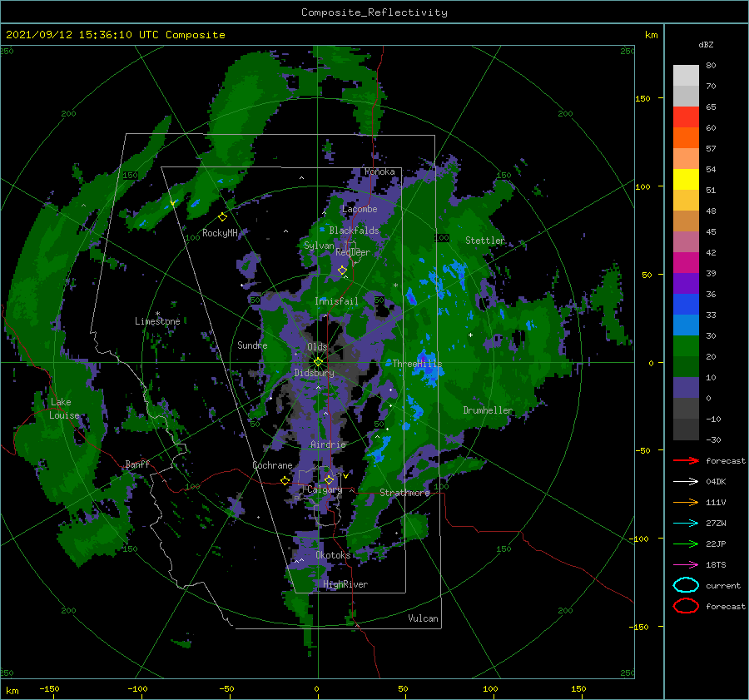This screenshot has width=749, height=700.
Task: Click the Cochrane town label
Action: pos(272,465)
